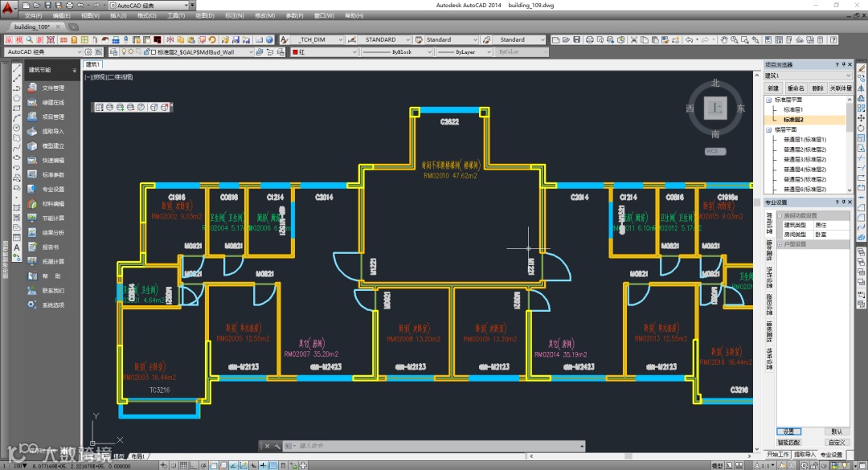This screenshot has height=470, width=868.
Task: Open 节能计算 from the sidebar
Action: pyautogui.click(x=52, y=218)
